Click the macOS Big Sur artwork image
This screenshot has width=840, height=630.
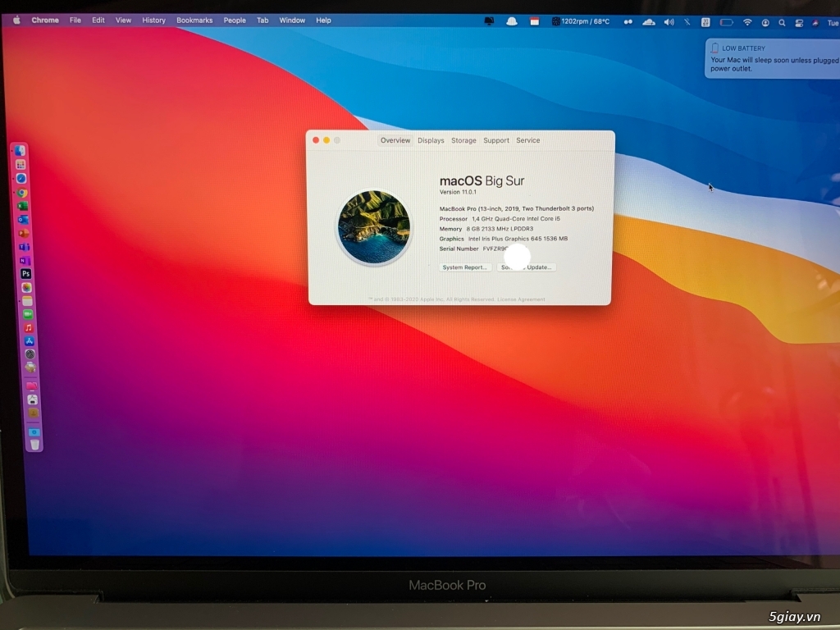pyautogui.click(x=374, y=227)
